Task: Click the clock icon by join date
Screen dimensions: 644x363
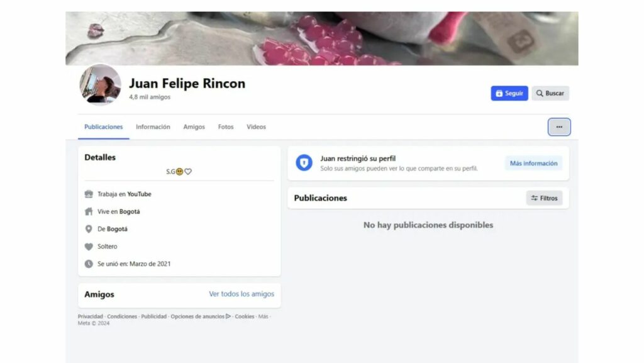Action: [89, 264]
